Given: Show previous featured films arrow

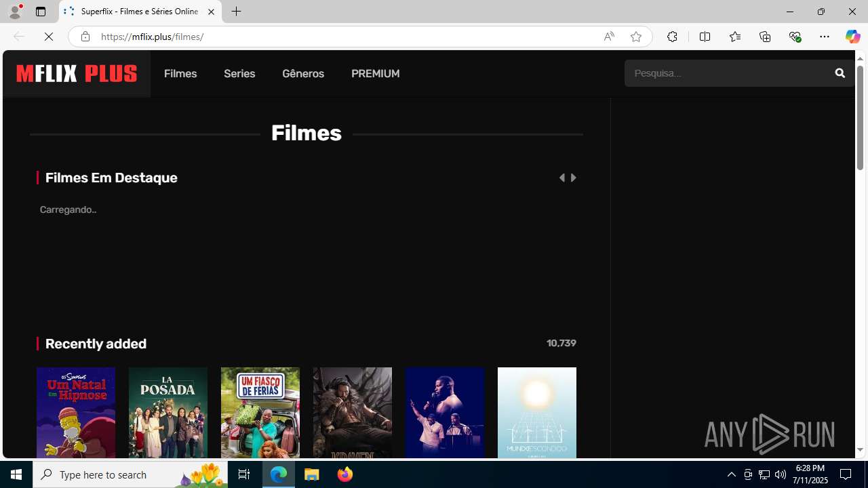Looking at the screenshot, I should [561, 178].
